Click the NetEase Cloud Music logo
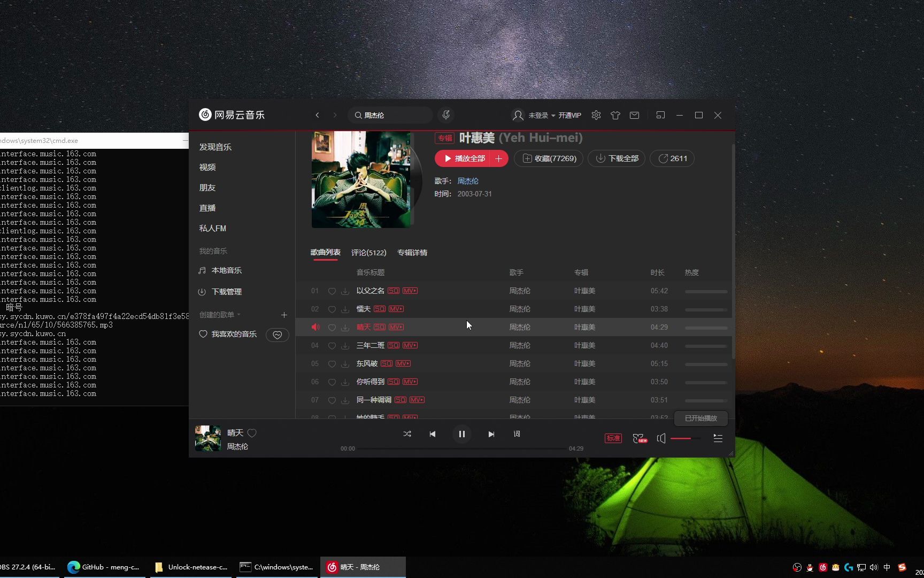The image size is (924, 578). (x=232, y=115)
